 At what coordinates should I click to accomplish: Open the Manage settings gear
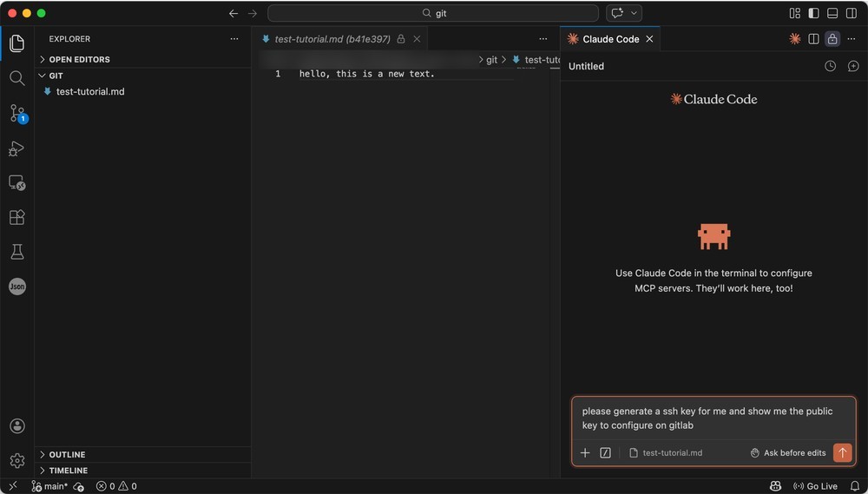click(x=17, y=460)
